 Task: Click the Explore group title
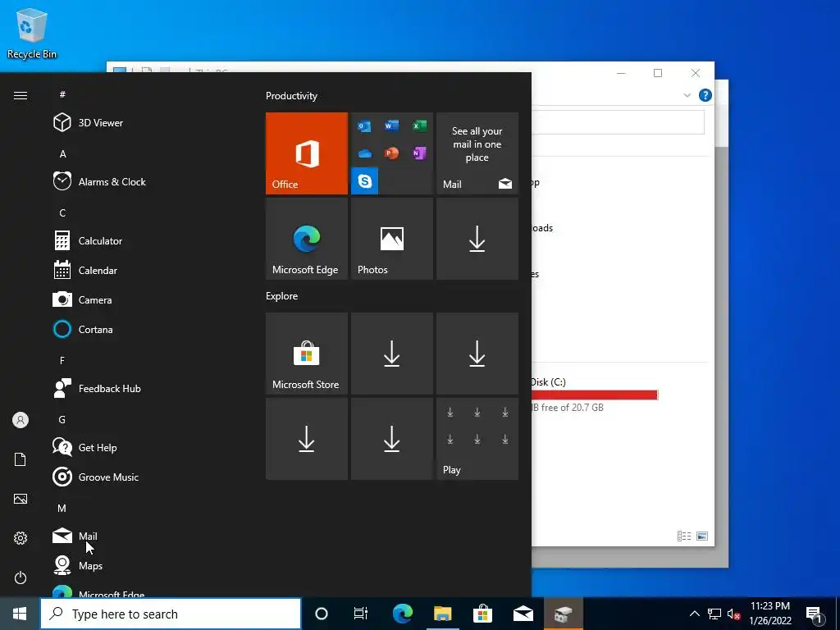coord(282,295)
